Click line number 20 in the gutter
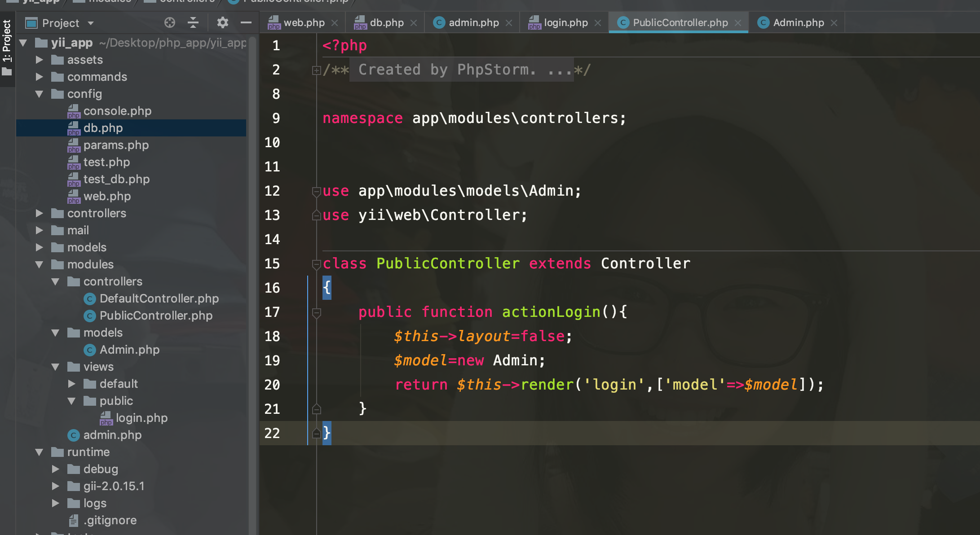 click(272, 385)
